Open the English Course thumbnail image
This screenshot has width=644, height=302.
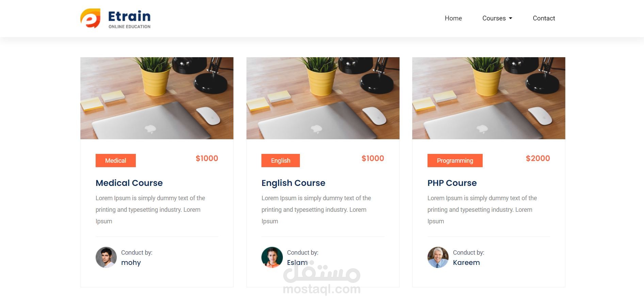click(323, 98)
